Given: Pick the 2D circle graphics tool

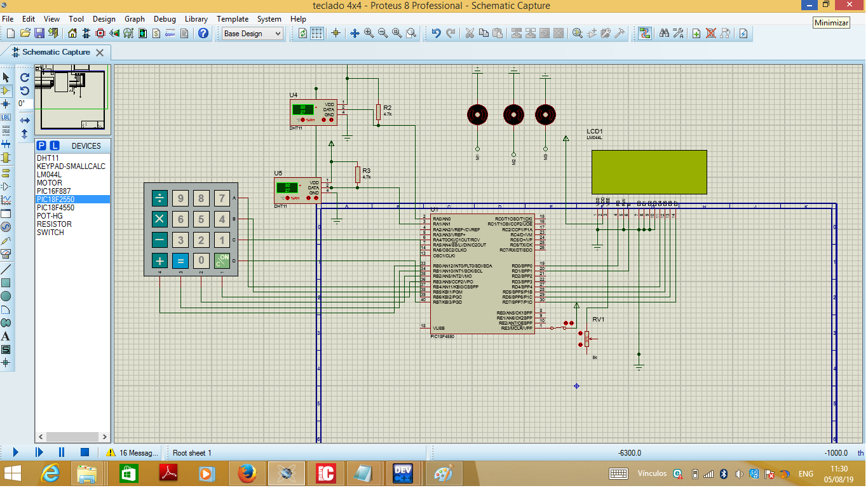Looking at the screenshot, I should click(x=6, y=296).
